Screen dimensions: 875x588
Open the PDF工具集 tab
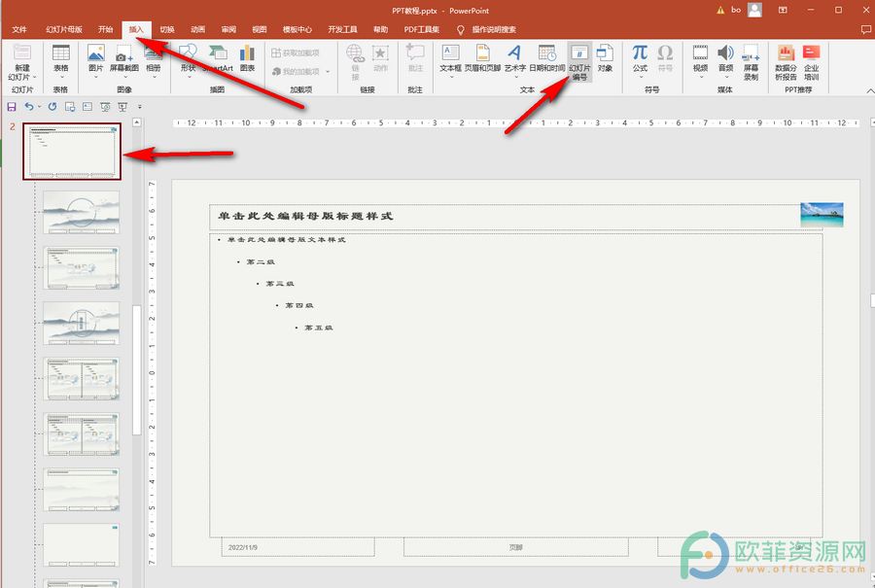(x=421, y=29)
